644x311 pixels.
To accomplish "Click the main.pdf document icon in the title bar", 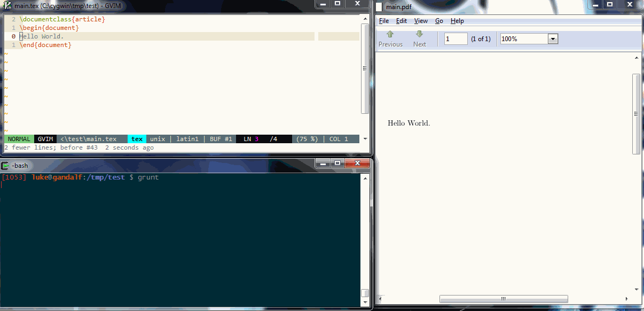I will click(379, 7).
